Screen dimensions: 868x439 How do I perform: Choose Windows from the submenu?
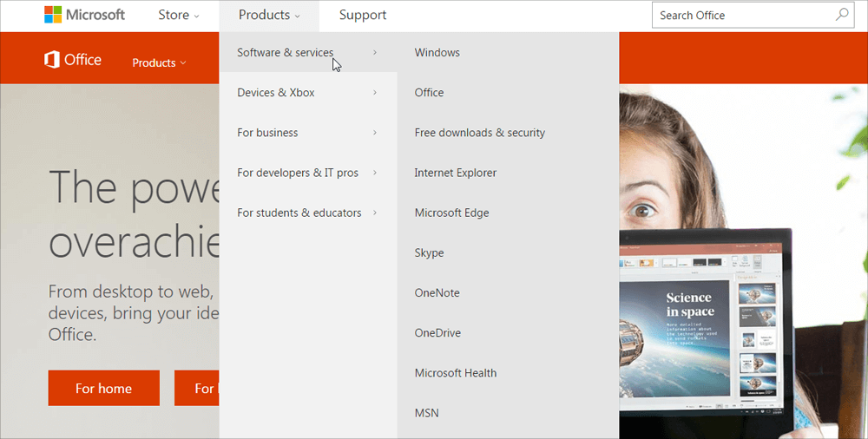tap(437, 53)
